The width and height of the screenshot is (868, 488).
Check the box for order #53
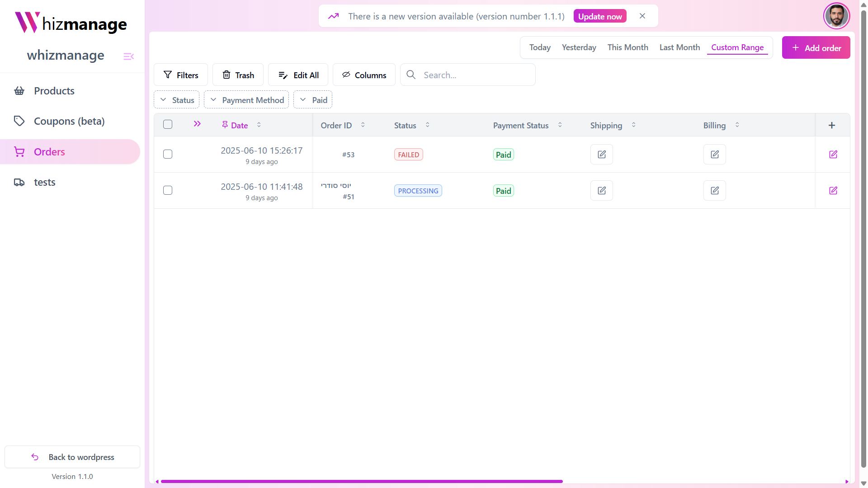(x=168, y=154)
